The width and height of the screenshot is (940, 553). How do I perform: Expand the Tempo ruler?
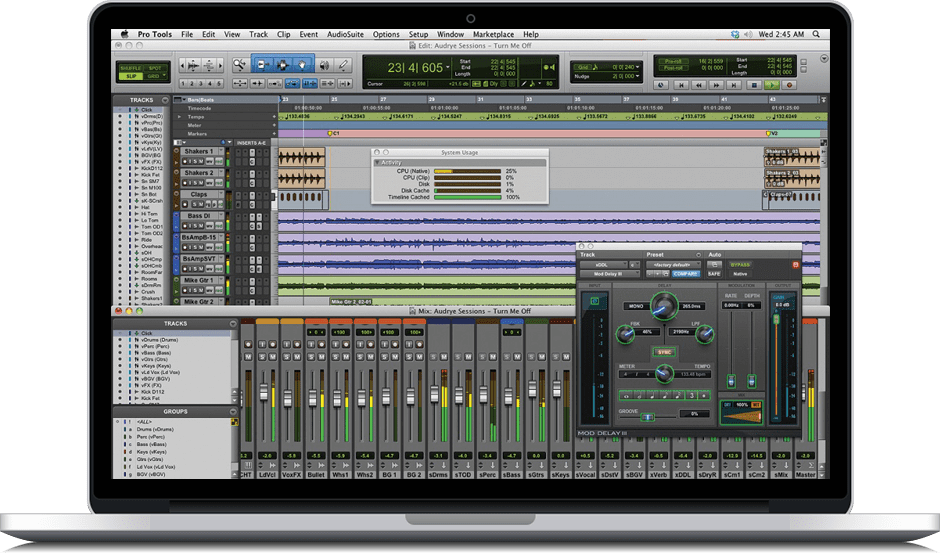pyautogui.click(x=179, y=117)
